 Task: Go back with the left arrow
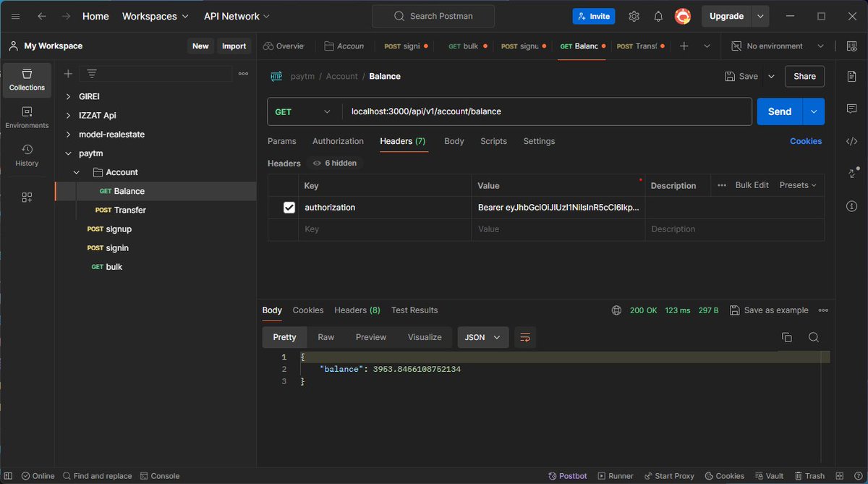[42, 16]
